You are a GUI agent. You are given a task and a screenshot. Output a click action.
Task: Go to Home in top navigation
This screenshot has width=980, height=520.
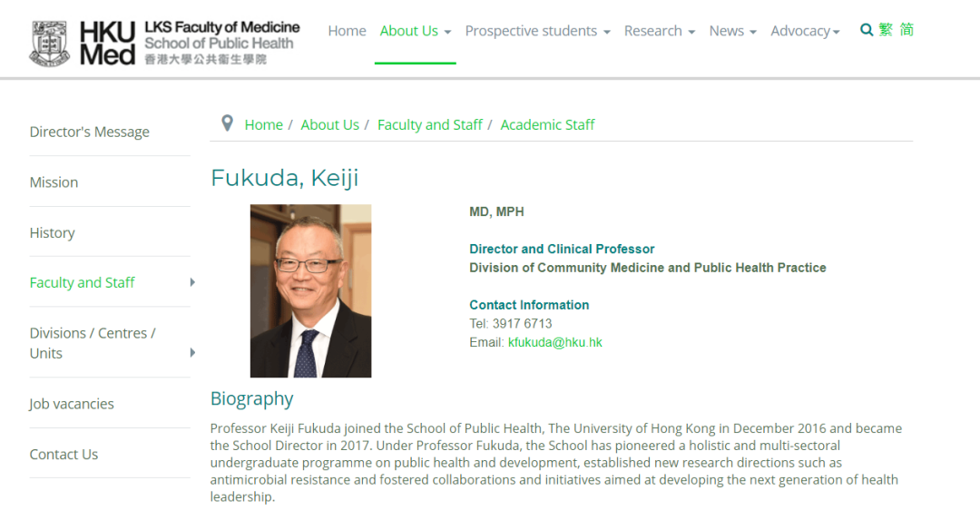(347, 31)
